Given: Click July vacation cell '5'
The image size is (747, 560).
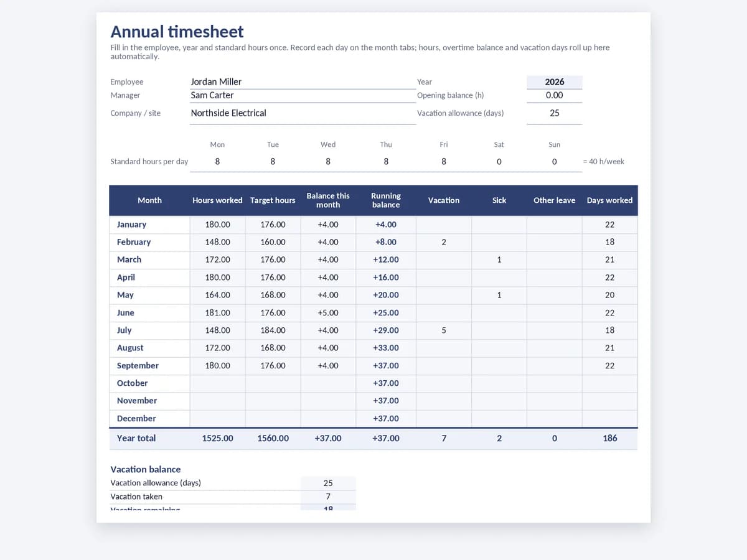Looking at the screenshot, I should pyautogui.click(x=444, y=330).
